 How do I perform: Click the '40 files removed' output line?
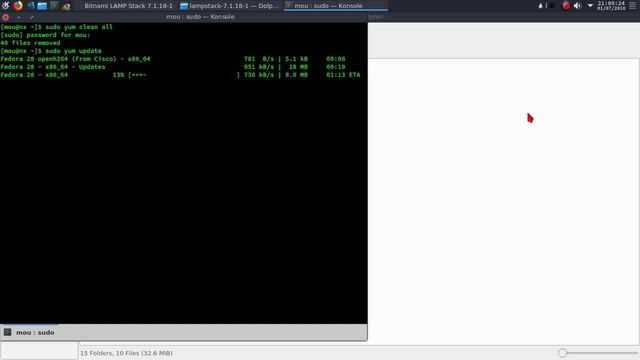30,43
